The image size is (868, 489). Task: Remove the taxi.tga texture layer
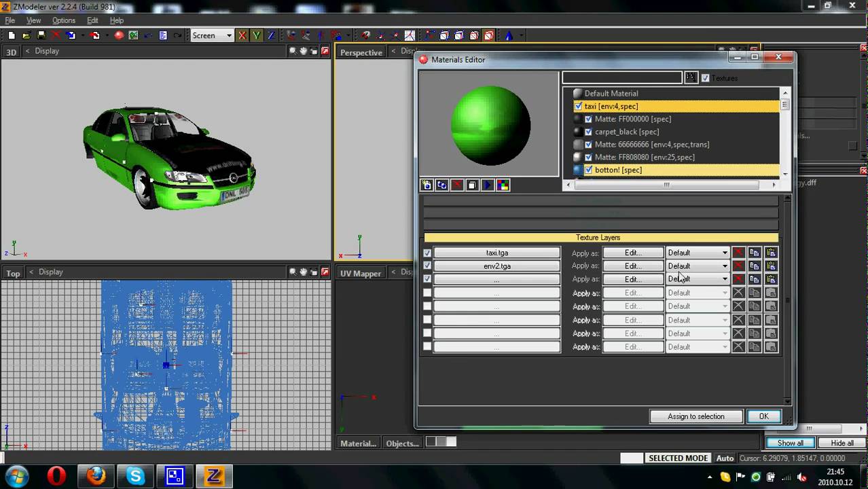coord(738,253)
